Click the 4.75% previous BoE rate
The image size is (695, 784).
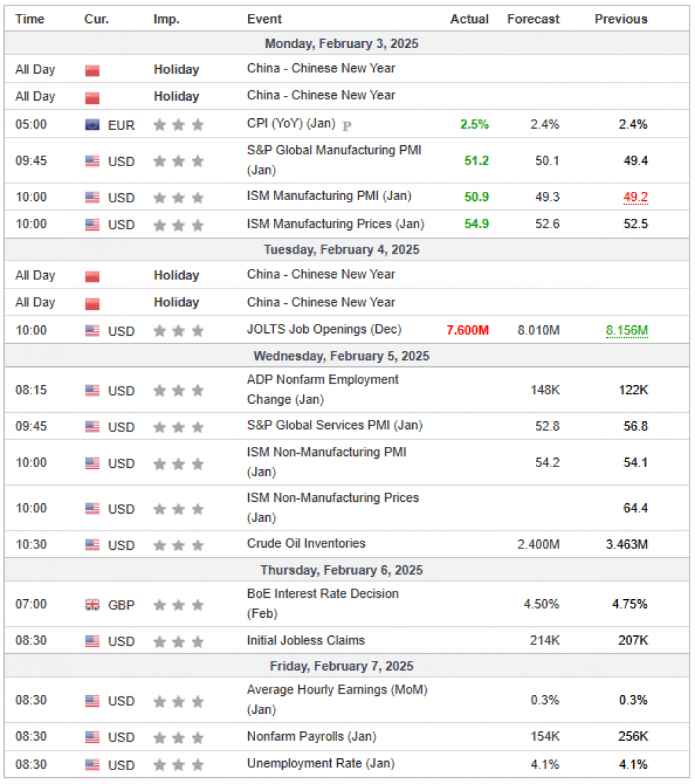coord(630,605)
